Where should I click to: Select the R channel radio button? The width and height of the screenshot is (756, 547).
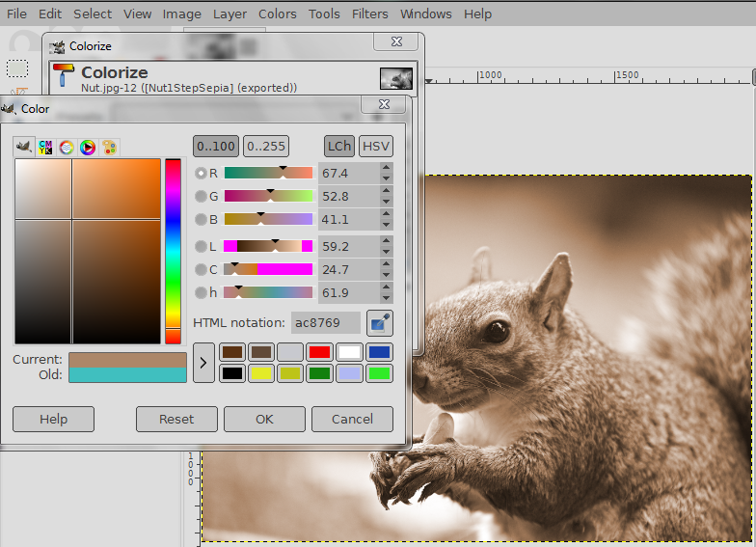tap(202, 174)
